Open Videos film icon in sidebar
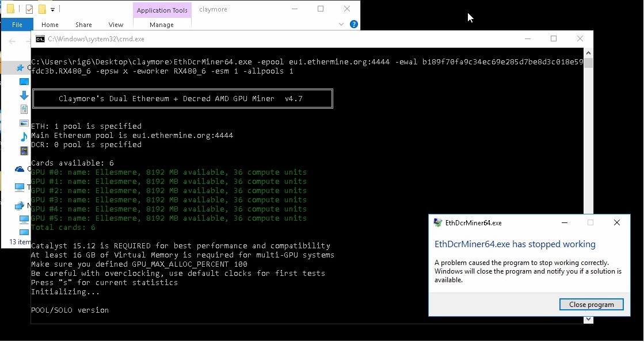This screenshot has width=644, height=342. coord(24,151)
